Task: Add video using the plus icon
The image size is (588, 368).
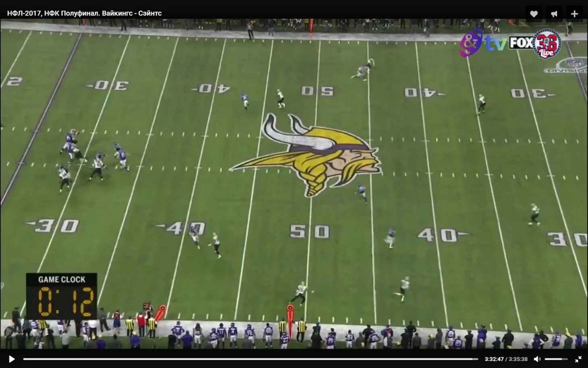Action: click(x=574, y=14)
